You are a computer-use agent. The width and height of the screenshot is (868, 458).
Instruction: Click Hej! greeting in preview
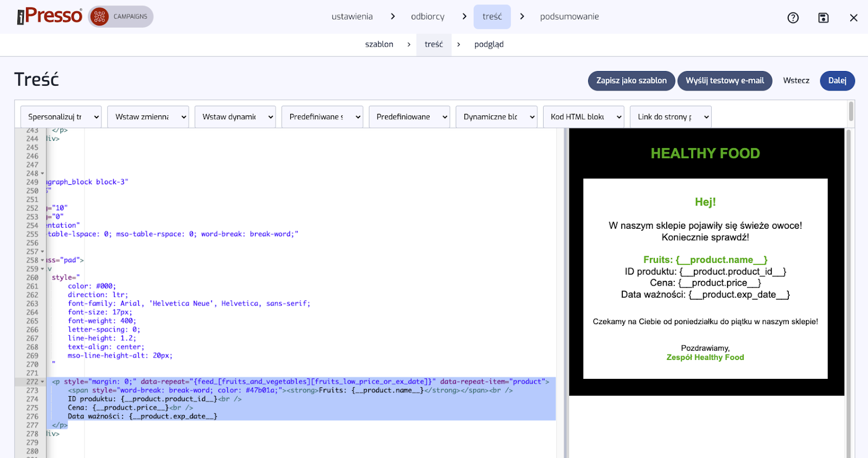(705, 202)
